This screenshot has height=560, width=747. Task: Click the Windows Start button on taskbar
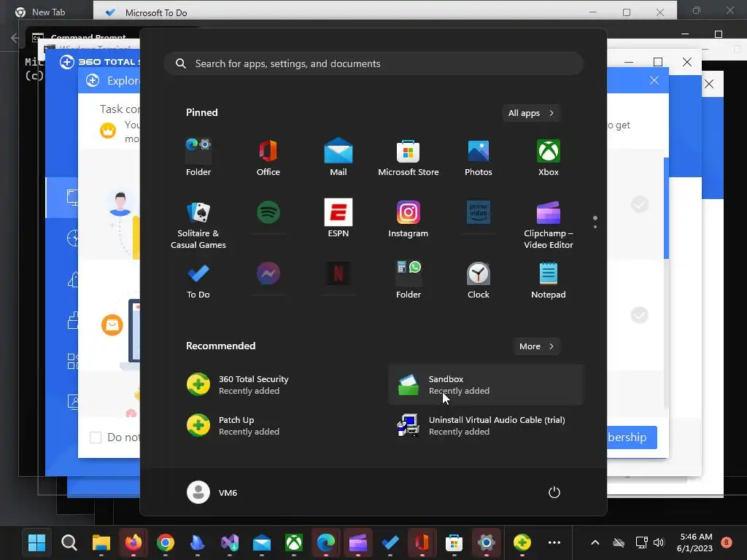coord(36,542)
